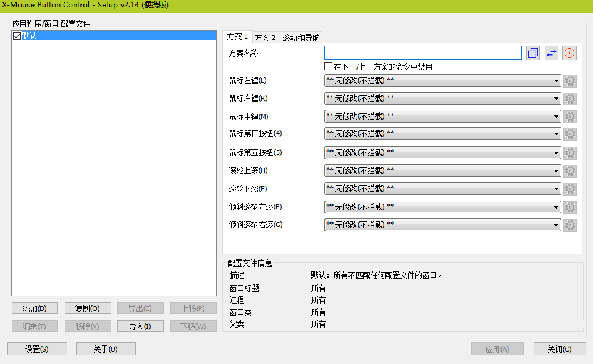Viewport: 593px width, 364px height.
Task: Click the 方案名称 text input field
Action: tap(423, 53)
